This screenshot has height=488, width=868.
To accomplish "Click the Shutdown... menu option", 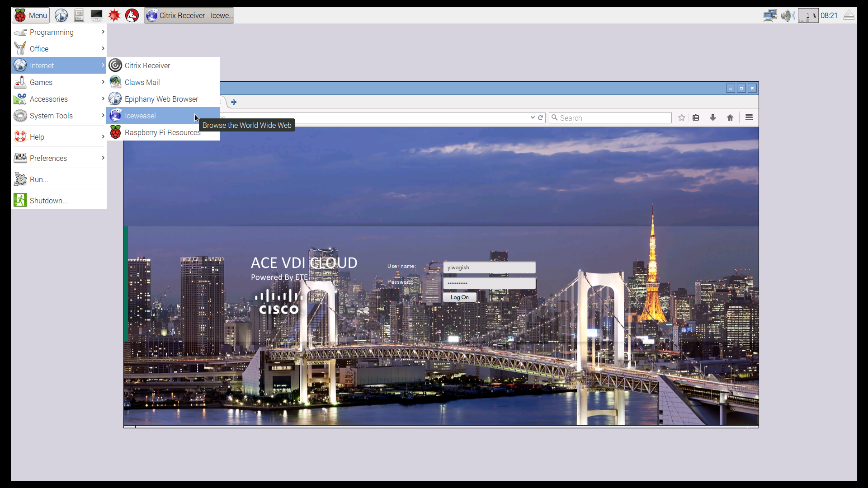I will click(x=48, y=201).
